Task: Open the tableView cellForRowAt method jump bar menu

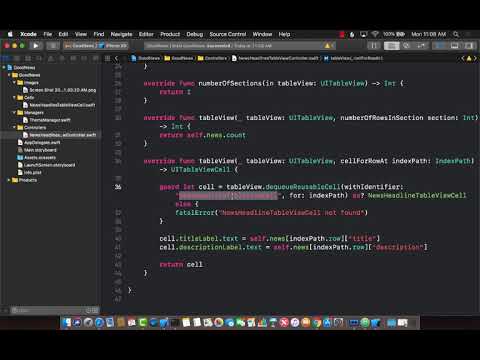Action: tap(353, 58)
